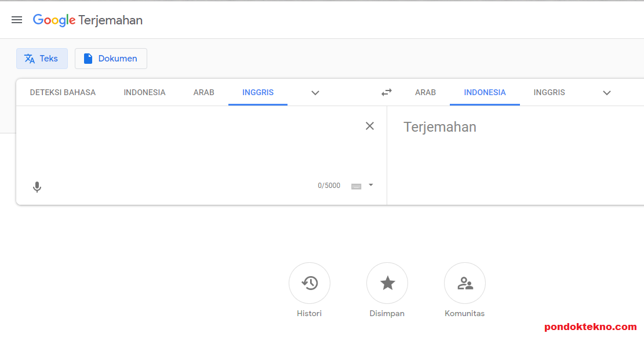The image size is (644, 337).
Task: Click the Google logo
Action: tap(54, 20)
